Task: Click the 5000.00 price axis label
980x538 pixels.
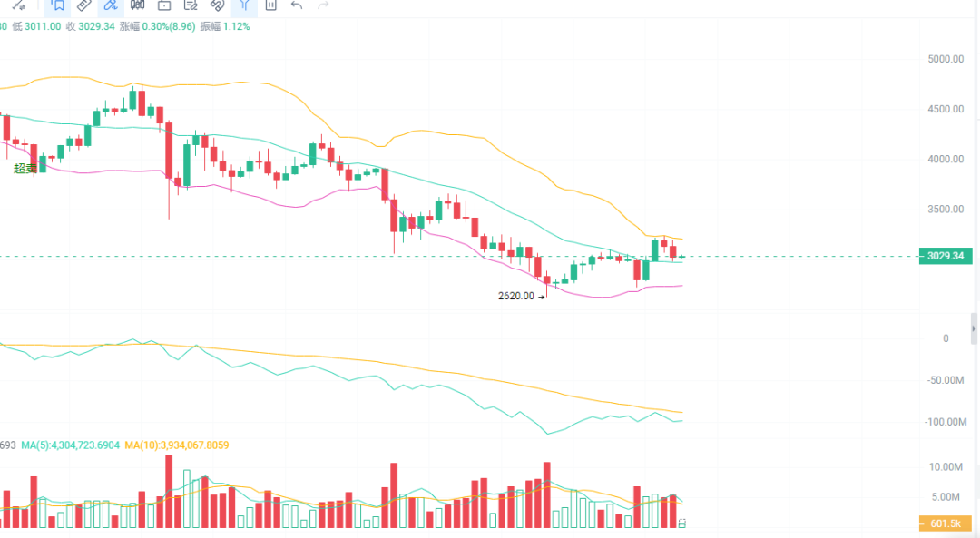Action: tap(945, 59)
